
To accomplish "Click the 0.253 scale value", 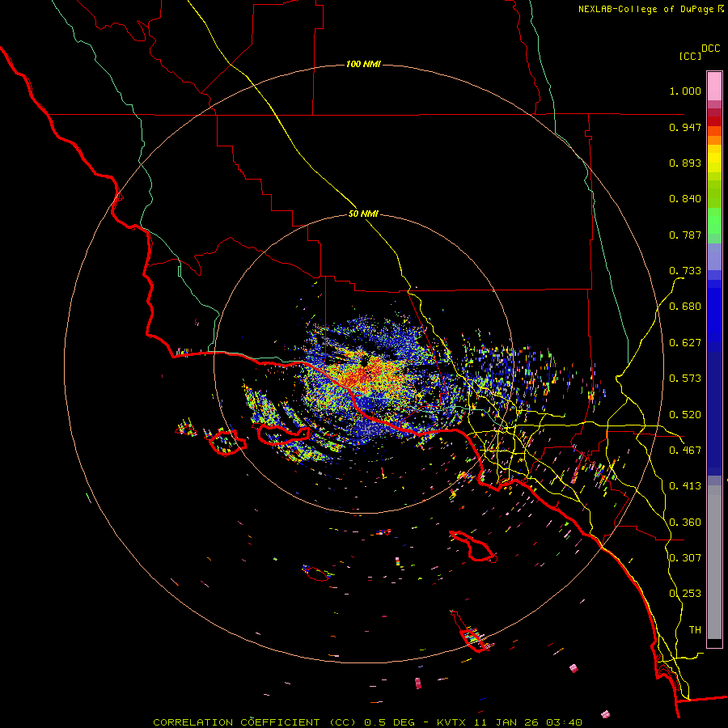I will [x=685, y=594].
